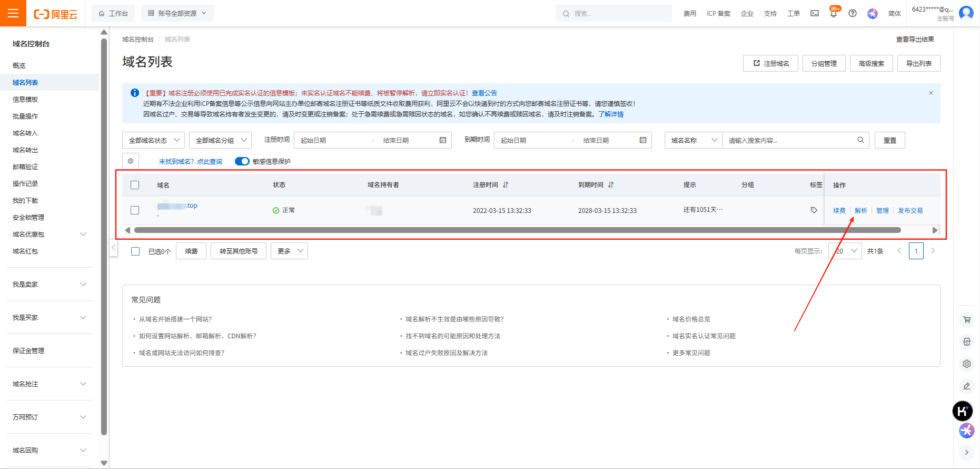Click the help question mark icon
980x469 pixels.
click(x=852, y=13)
